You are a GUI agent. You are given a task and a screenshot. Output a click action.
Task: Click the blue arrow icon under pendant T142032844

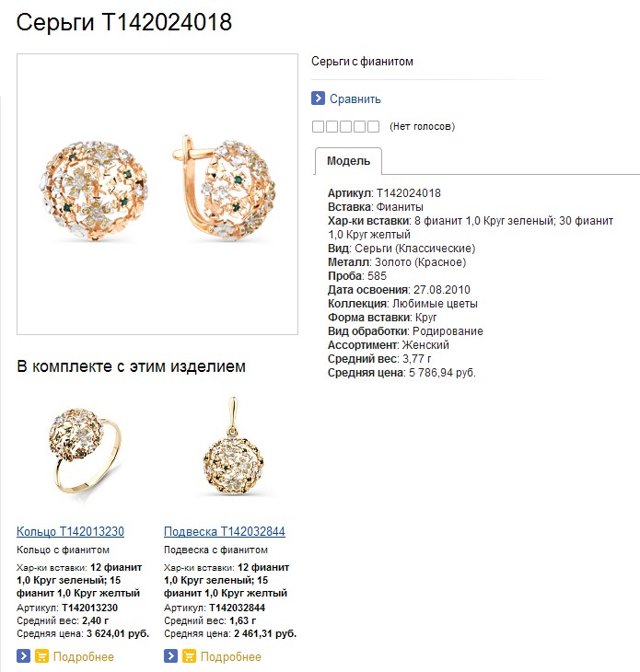170,656
